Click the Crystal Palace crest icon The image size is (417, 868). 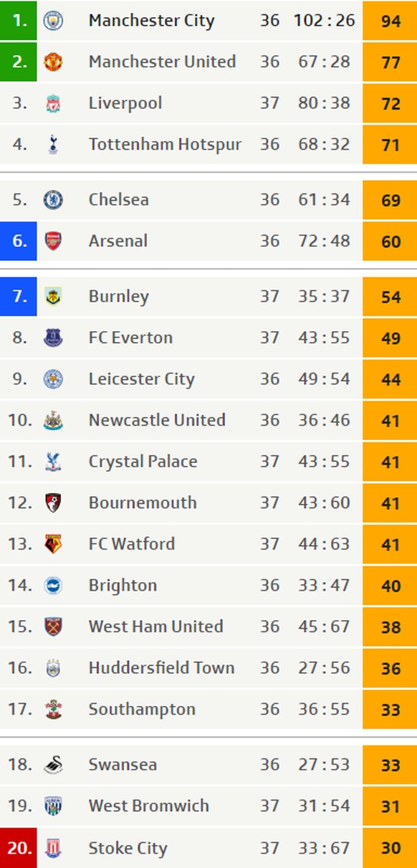[53, 462]
